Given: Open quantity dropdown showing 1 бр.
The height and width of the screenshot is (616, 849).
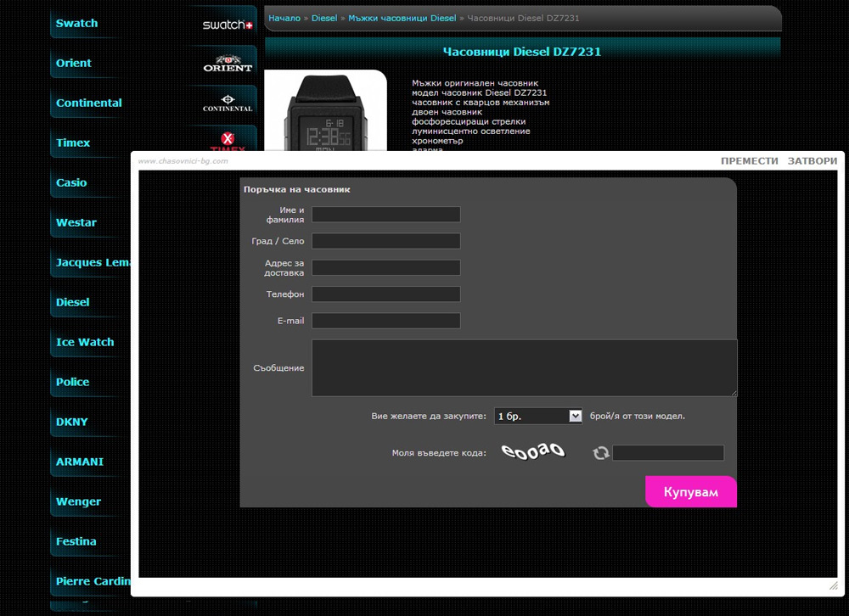Looking at the screenshot, I should point(538,416).
